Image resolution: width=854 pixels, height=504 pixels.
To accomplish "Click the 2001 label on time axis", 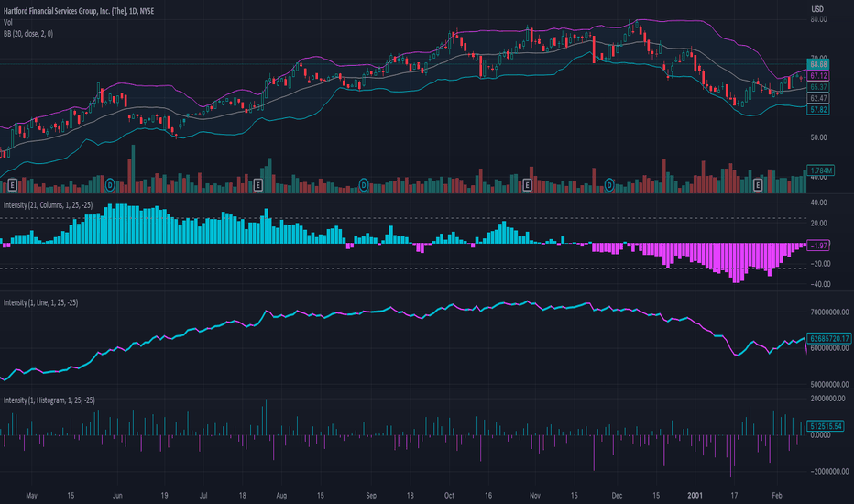I will tap(695, 495).
